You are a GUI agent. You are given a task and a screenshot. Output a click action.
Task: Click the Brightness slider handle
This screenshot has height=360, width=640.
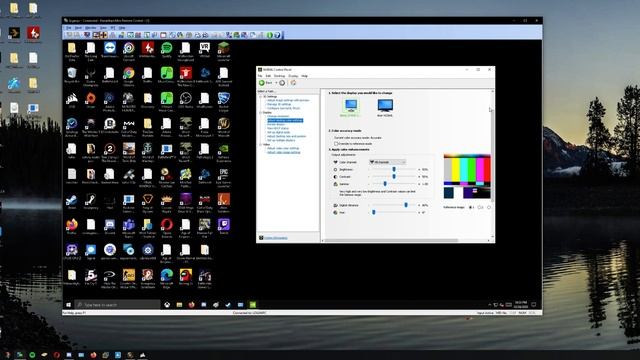tap(394, 169)
